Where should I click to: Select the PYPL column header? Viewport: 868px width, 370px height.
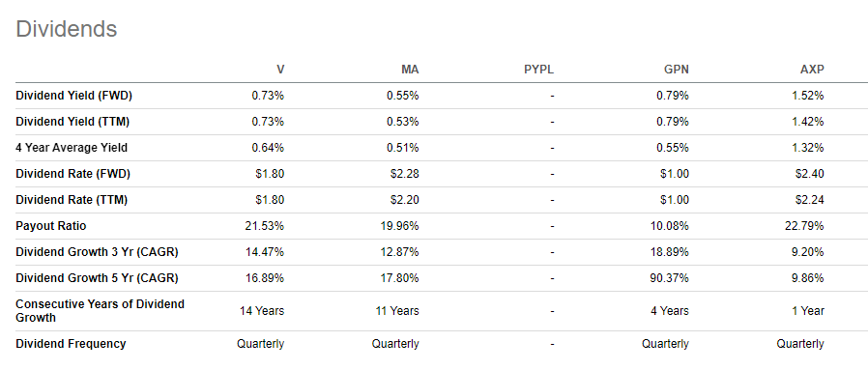click(538, 70)
